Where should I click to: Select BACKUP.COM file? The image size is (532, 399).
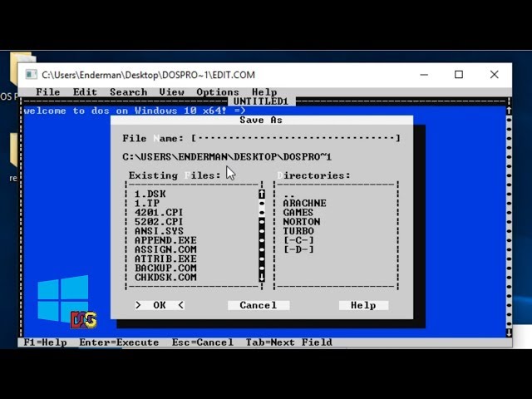pyautogui.click(x=165, y=268)
